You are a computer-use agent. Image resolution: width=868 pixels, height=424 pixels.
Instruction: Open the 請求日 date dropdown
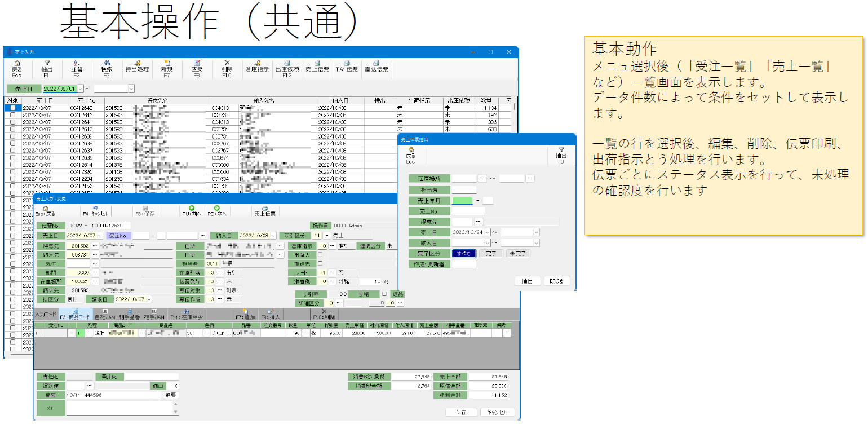[148, 299]
